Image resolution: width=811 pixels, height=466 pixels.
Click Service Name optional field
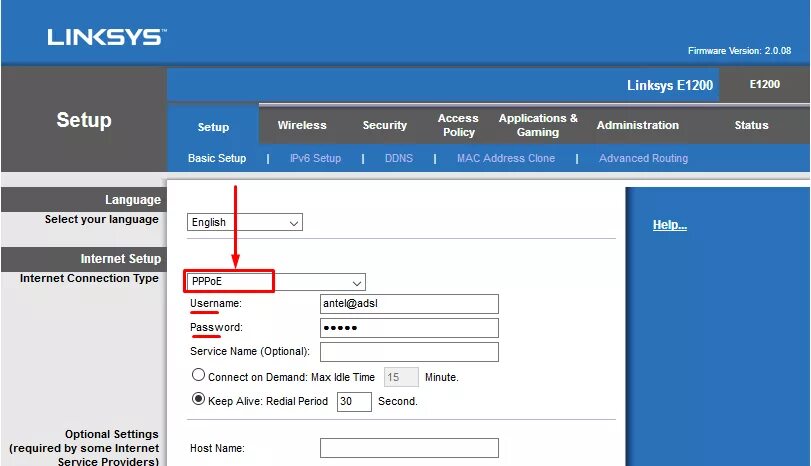click(x=409, y=352)
